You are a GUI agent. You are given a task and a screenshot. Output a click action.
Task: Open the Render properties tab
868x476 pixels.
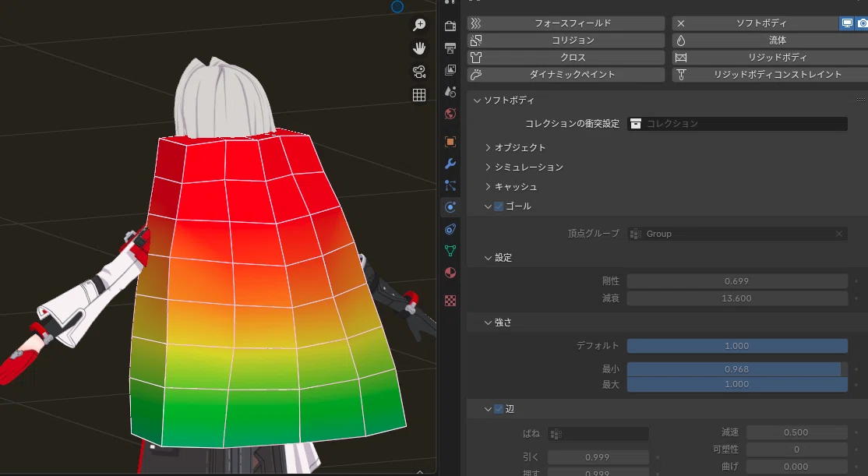(x=450, y=26)
